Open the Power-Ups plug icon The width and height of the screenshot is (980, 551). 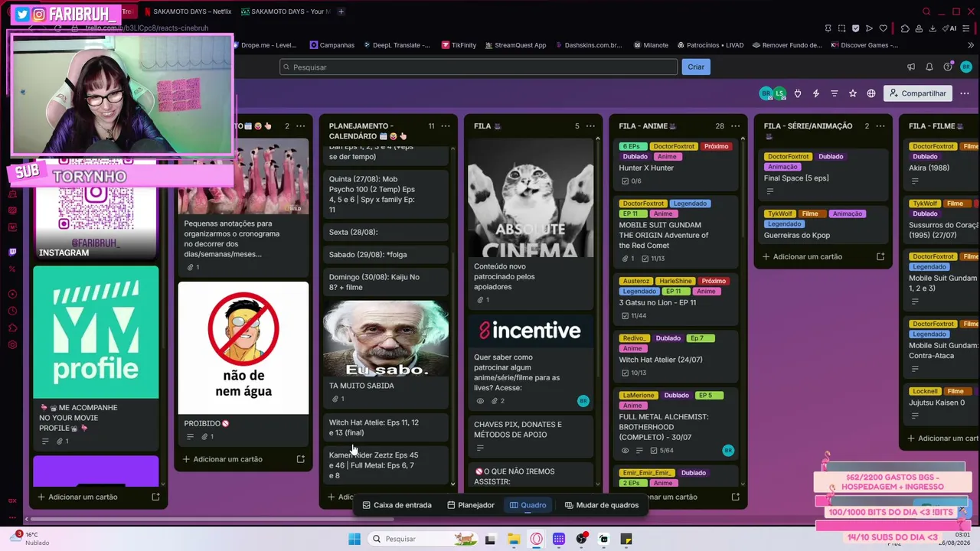coord(798,93)
